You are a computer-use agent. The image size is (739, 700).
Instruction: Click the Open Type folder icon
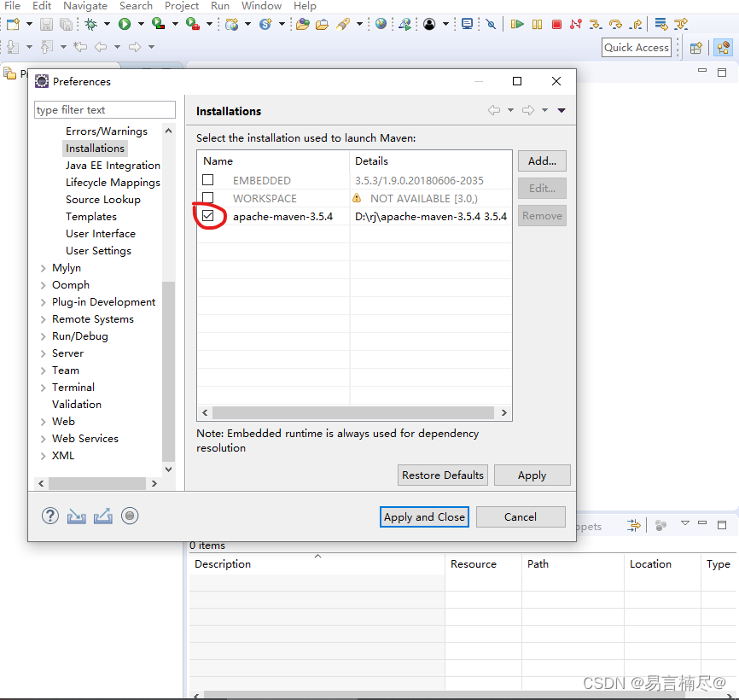[303, 24]
